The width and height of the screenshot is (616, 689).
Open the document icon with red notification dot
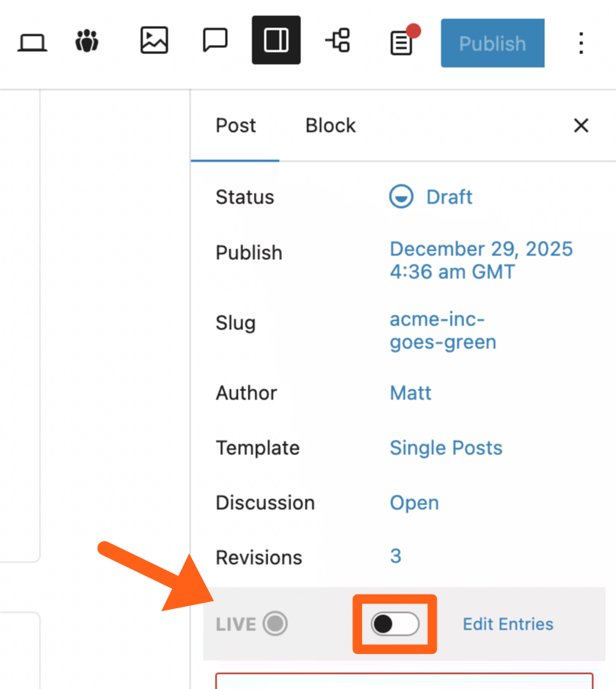pos(402,43)
